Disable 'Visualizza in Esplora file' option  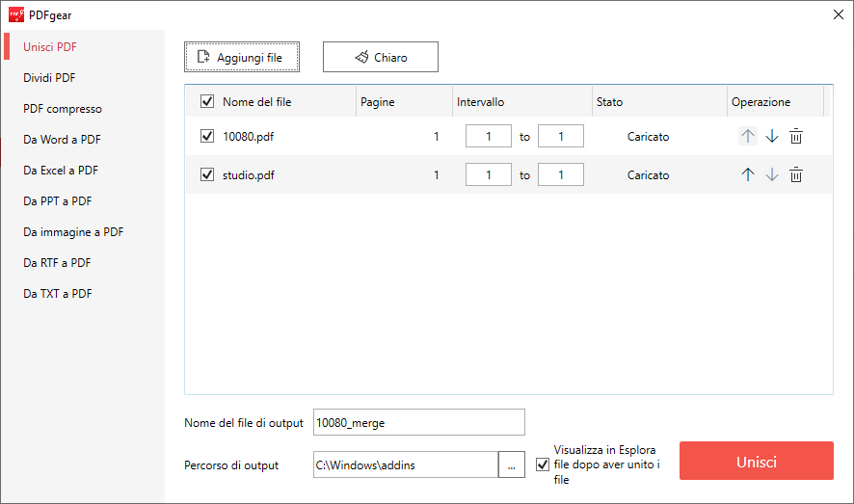(542, 465)
